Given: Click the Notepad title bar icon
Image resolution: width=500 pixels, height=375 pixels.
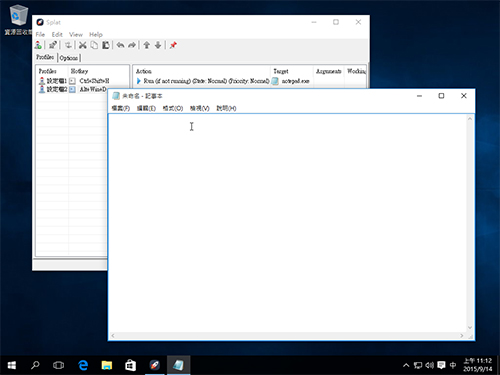Looking at the screenshot, I should [116, 96].
